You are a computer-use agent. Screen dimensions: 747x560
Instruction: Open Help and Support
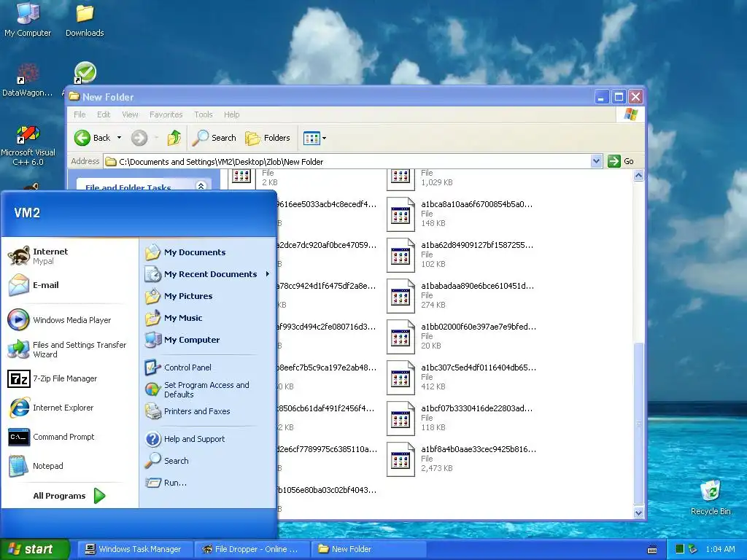206,439
